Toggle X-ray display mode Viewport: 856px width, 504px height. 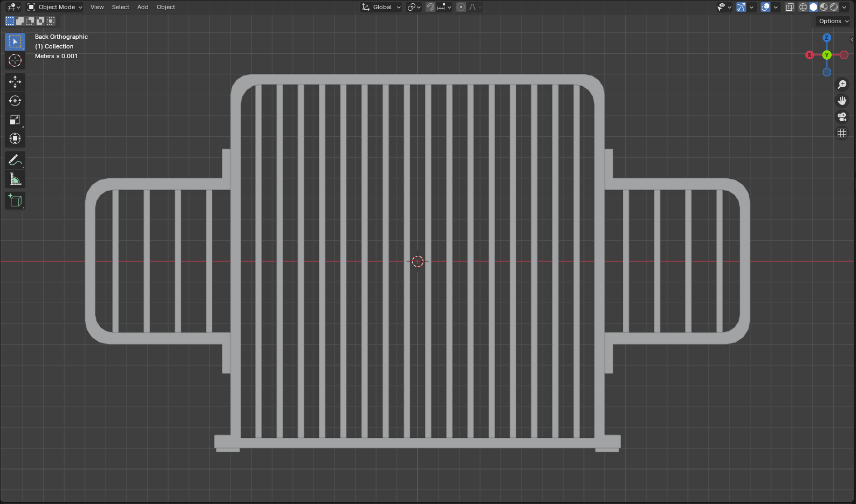(790, 7)
